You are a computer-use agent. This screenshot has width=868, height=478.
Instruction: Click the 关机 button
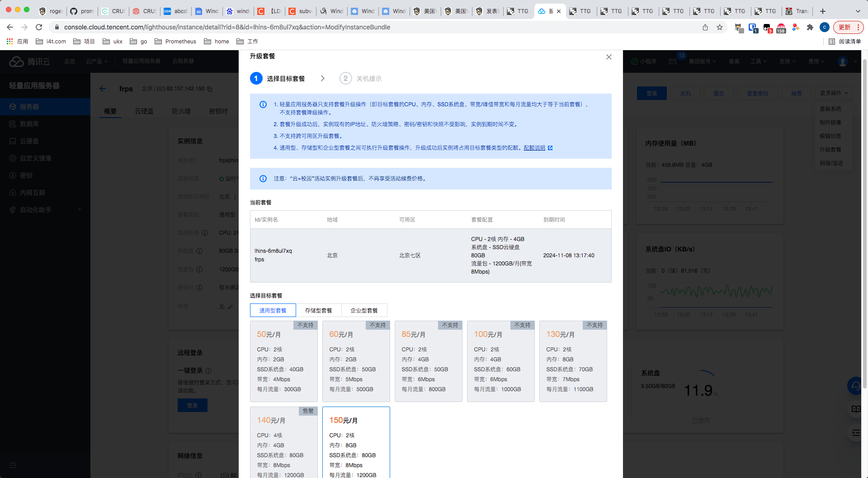click(x=685, y=93)
